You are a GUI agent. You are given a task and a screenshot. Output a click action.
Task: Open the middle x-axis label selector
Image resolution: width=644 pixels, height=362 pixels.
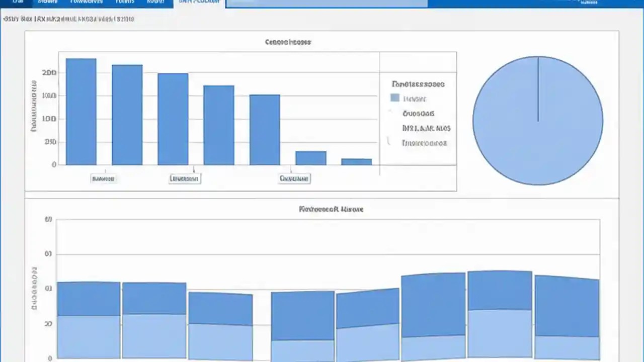[184, 178]
